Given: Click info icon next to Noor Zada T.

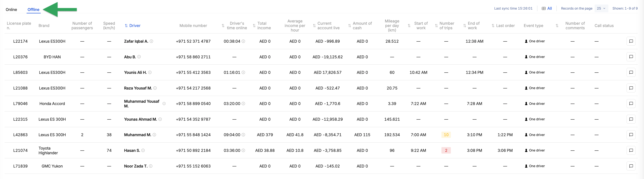Looking at the screenshot, I should (x=151, y=166).
